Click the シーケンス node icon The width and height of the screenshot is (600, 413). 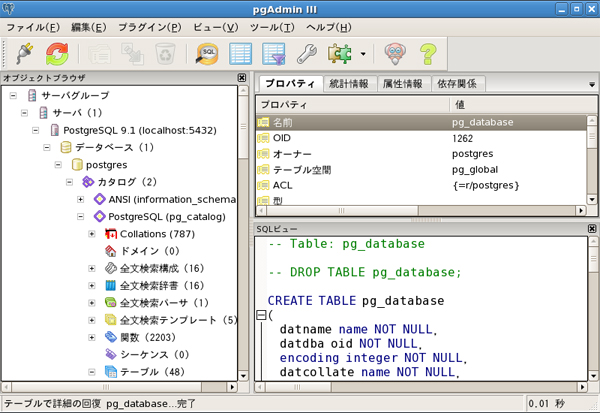click(111, 354)
